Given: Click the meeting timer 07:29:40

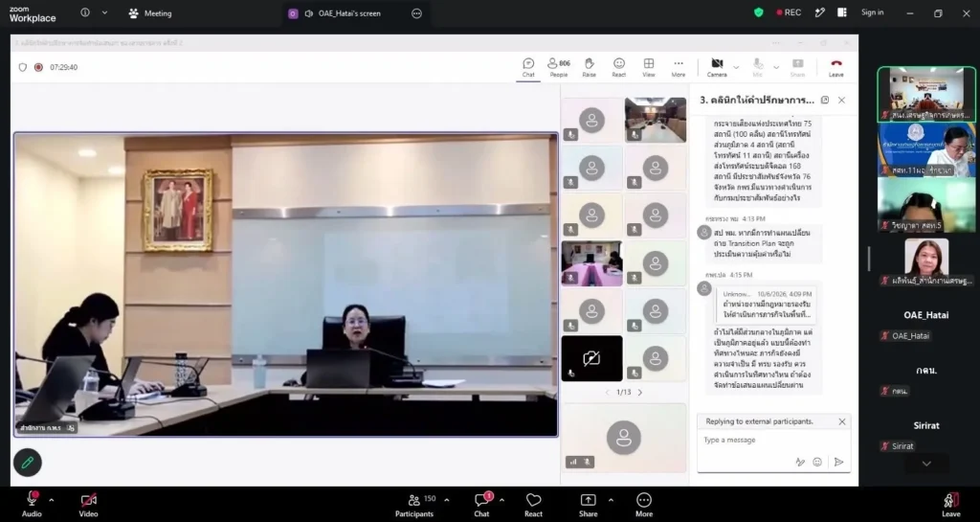Looking at the screenshot, I should pos(64,67).
